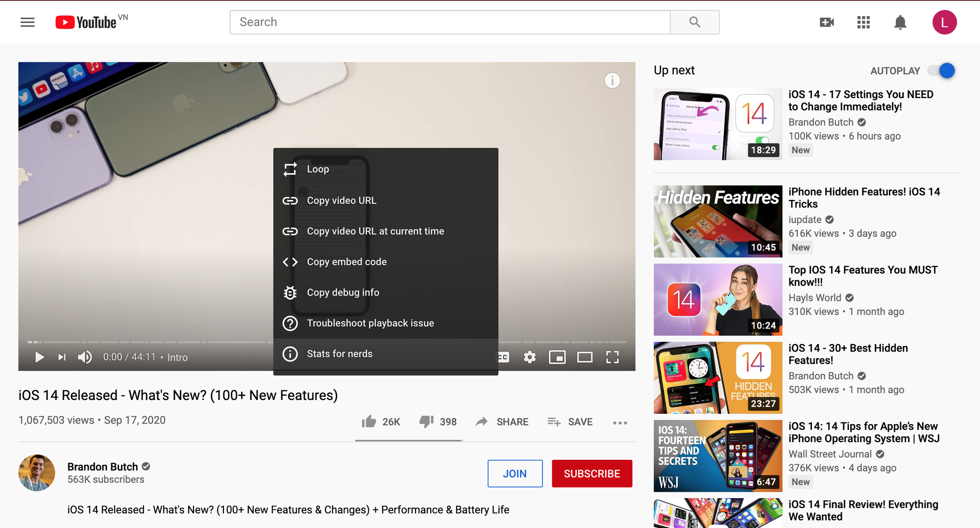This screenshot has height=528, width=980.
Task: Switch the player to theater mode
Action: 585,357
